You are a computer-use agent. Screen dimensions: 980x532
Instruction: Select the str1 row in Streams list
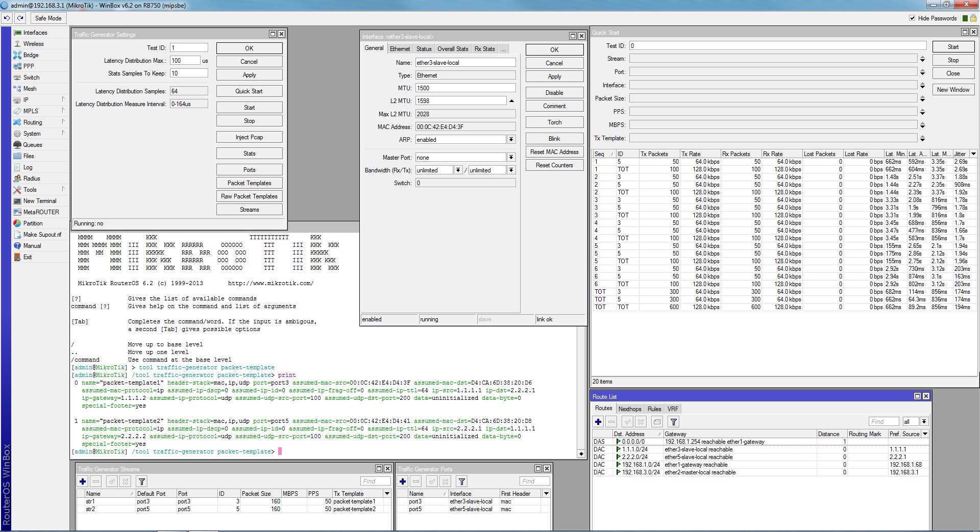coord(234,501)
